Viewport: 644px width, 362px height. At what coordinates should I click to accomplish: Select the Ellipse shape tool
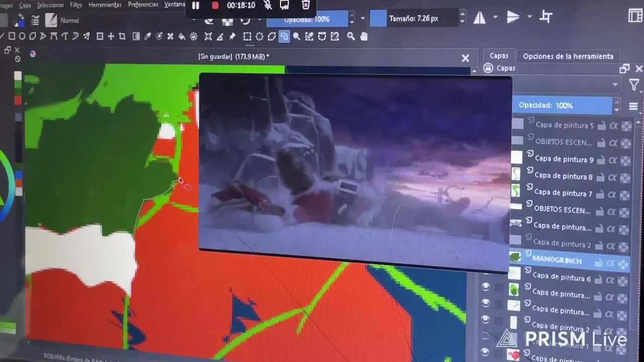point(22,36)
